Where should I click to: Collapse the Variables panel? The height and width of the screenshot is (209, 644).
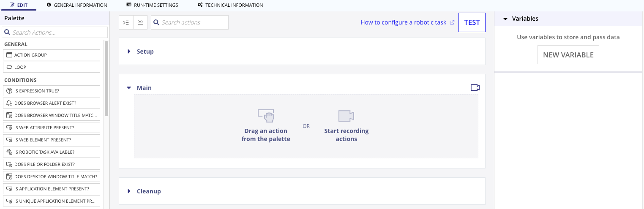pyautogui.click(x=505, y=19)
